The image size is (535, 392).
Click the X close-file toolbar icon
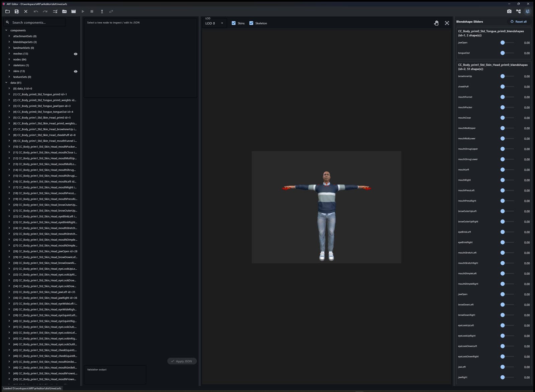[26, 11]
